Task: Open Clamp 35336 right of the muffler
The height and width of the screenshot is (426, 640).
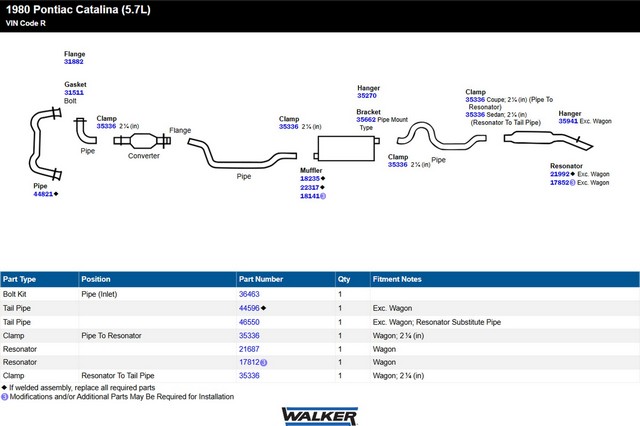Action: coord(398,164)
